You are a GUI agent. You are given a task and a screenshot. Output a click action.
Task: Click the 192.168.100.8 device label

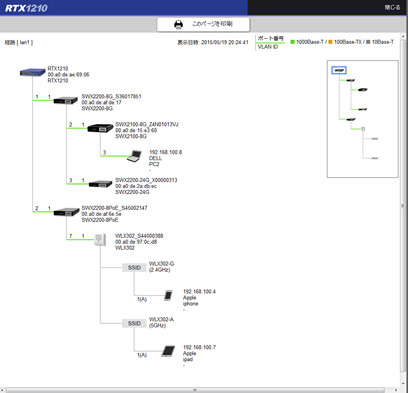(x=166, y=152)
